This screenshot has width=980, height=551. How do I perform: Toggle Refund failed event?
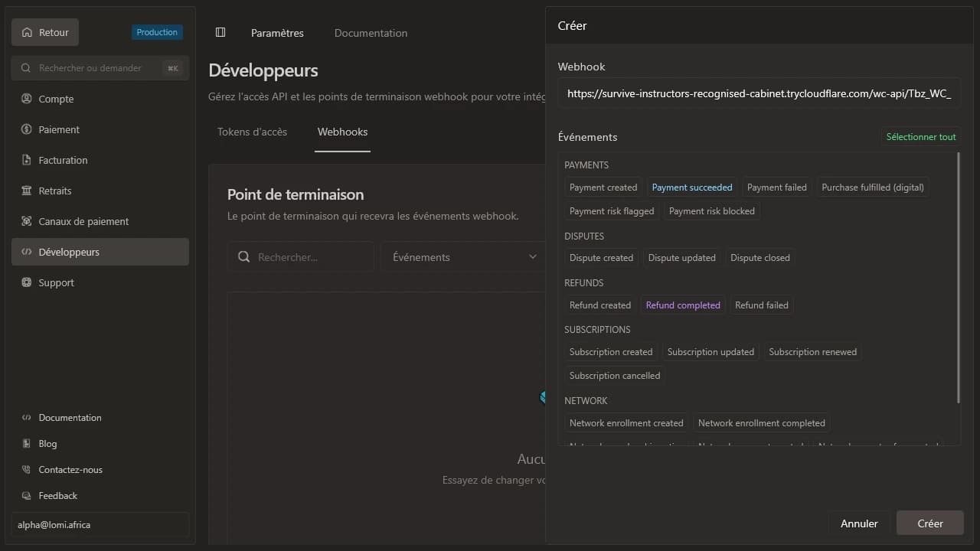click(762, 305)
